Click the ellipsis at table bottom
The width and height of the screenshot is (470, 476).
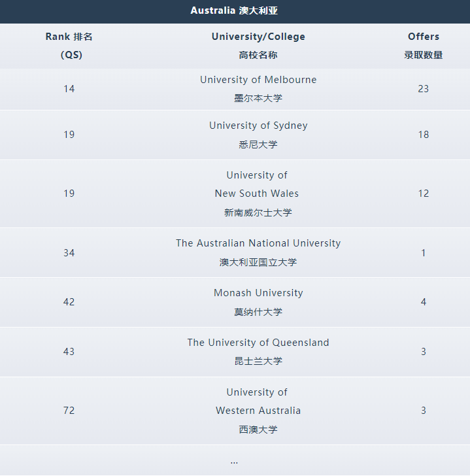tap(234, 461)
